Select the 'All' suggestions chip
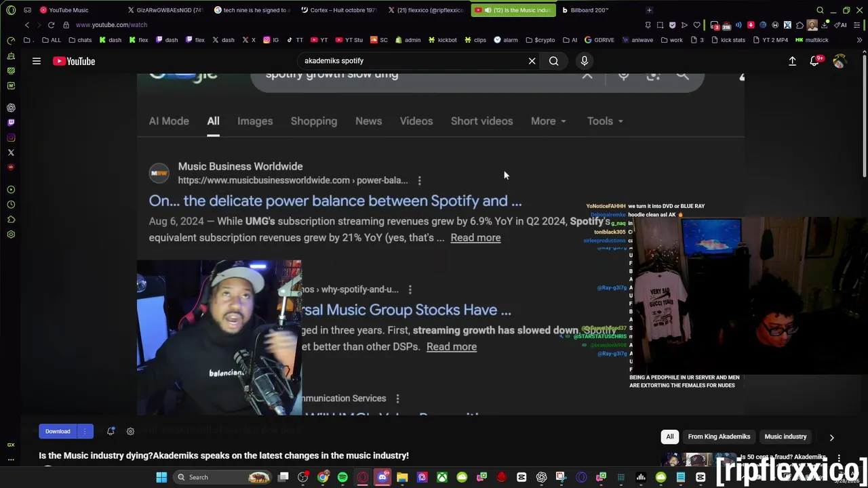868x488 pixels. [x=669, y=437]
